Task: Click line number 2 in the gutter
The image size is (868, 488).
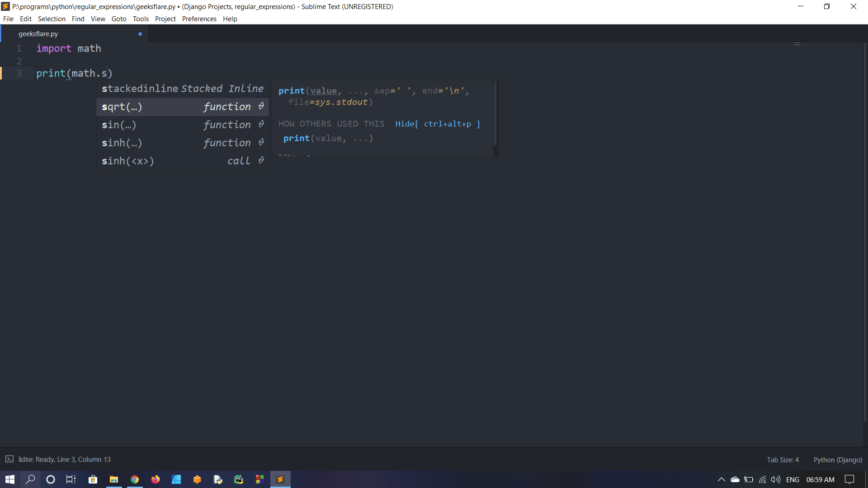Action: (x=19, y=61)
